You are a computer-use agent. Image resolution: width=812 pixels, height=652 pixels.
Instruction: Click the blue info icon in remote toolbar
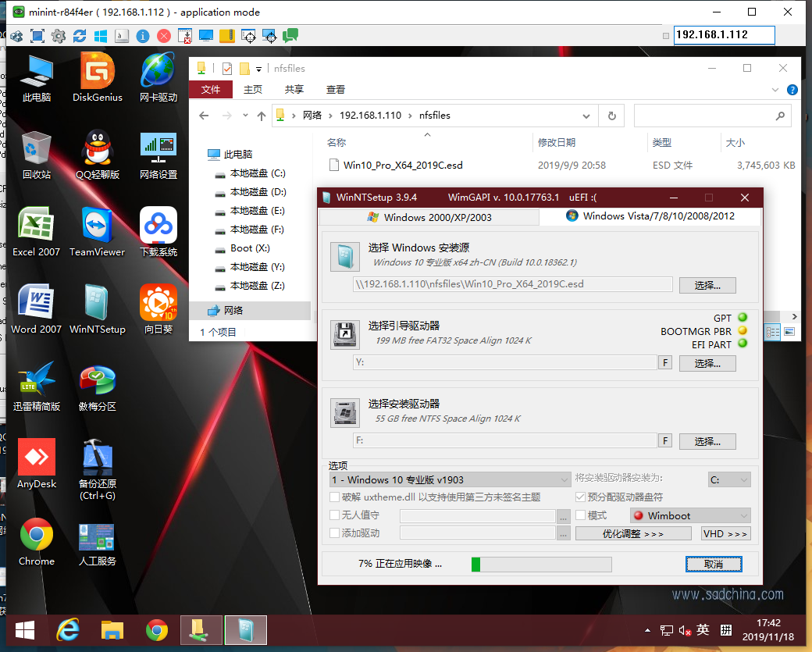pos(142,36)
